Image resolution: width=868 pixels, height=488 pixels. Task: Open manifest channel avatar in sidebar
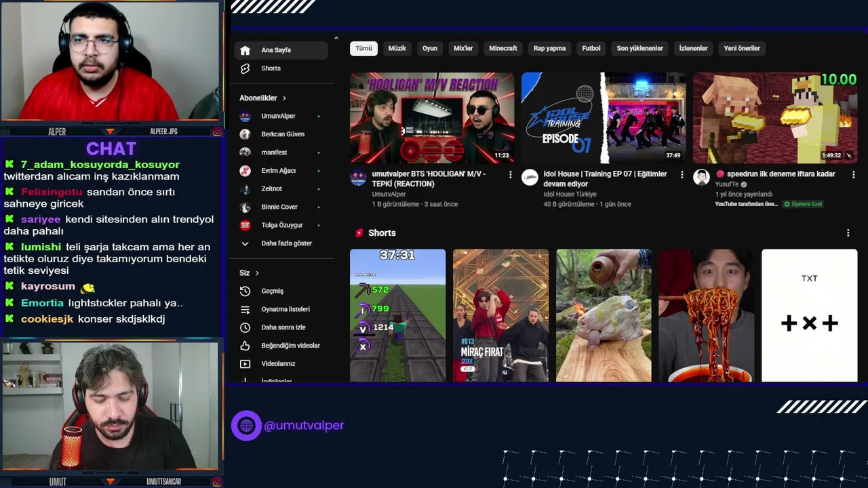click(x=245, y=152)
